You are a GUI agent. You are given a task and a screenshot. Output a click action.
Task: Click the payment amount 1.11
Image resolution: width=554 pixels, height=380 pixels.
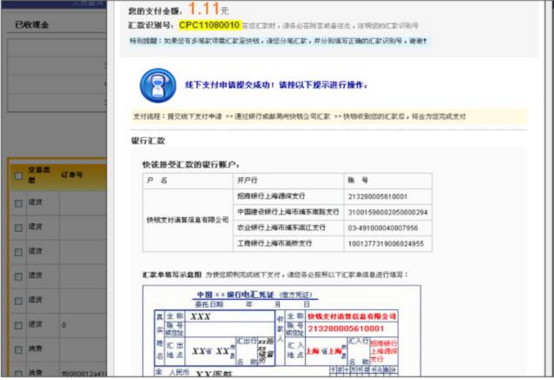point(204,8)
